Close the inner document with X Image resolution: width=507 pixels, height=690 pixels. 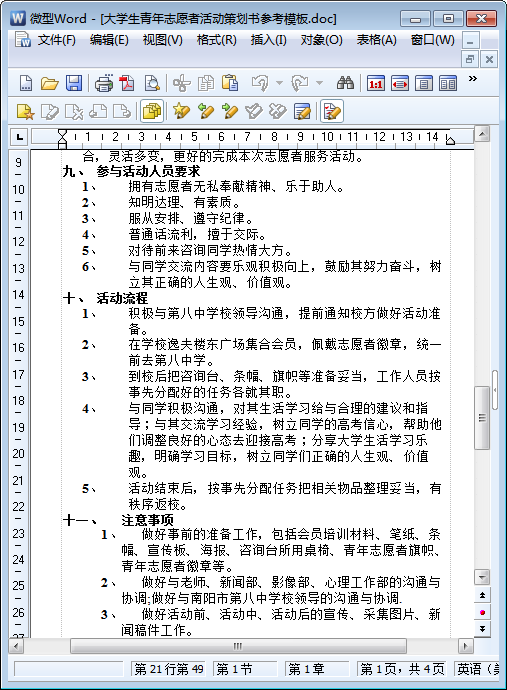pos(489,59)
